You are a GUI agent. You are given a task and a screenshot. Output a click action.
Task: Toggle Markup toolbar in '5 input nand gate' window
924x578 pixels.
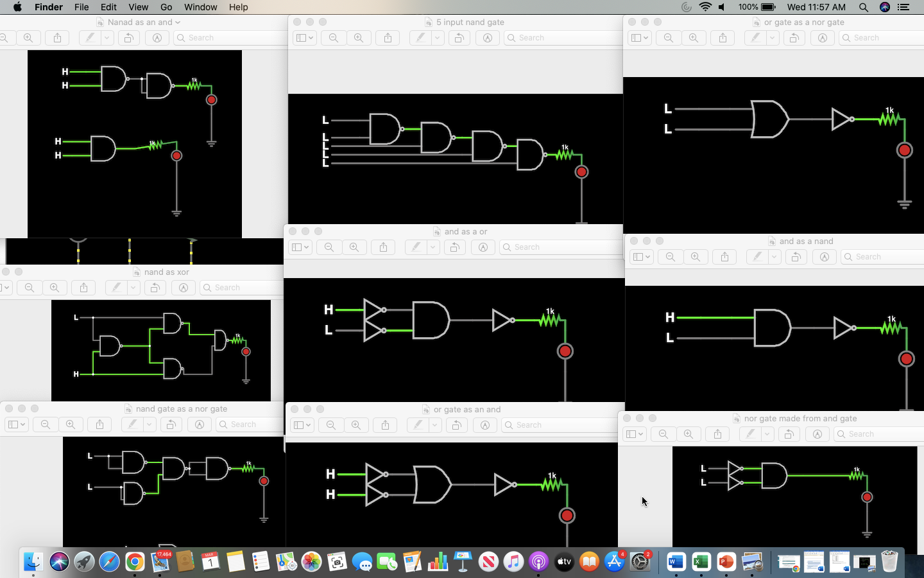tap(488, 38)
